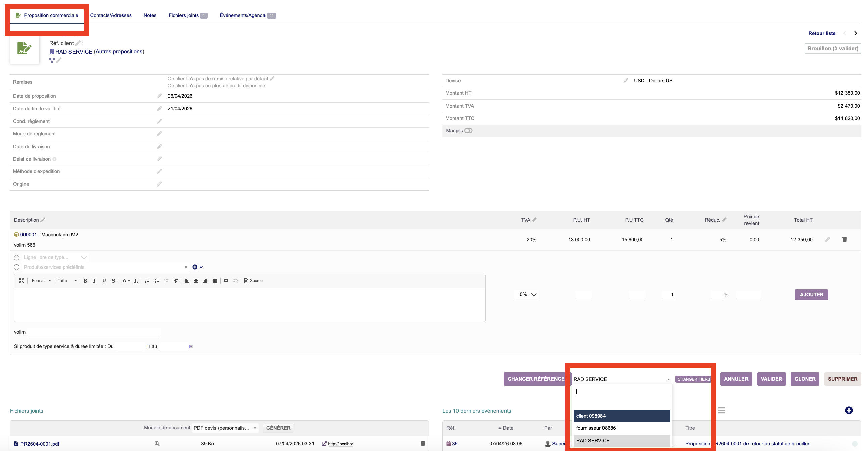Click the Bold formatting icon in editor
The image size is (868, 451).
[85, 281]
